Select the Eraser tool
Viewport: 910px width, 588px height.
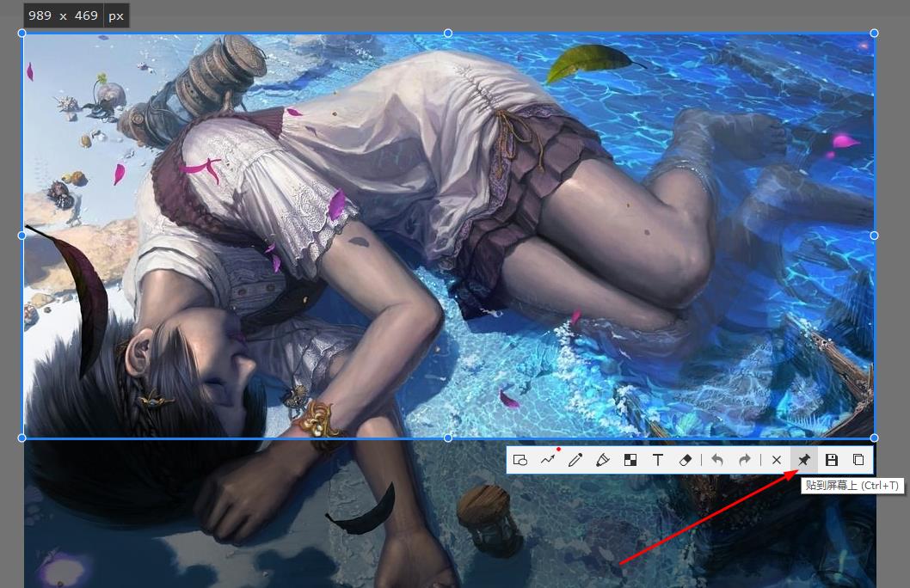pos(686,460)
